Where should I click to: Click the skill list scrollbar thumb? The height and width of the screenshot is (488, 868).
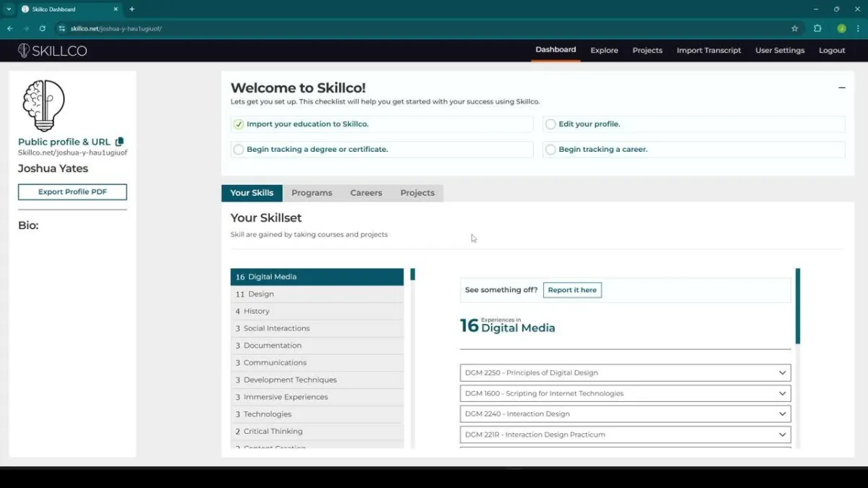click(x=412, y=275)
